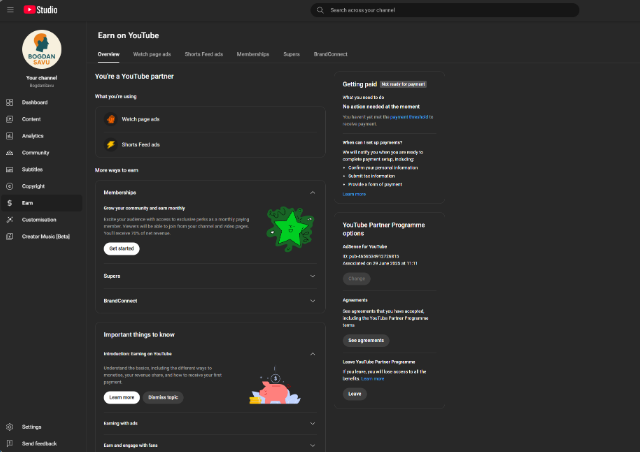Focus the Search across your channel field
Viewport: 640px width, 452px height.
pos(445,10)
